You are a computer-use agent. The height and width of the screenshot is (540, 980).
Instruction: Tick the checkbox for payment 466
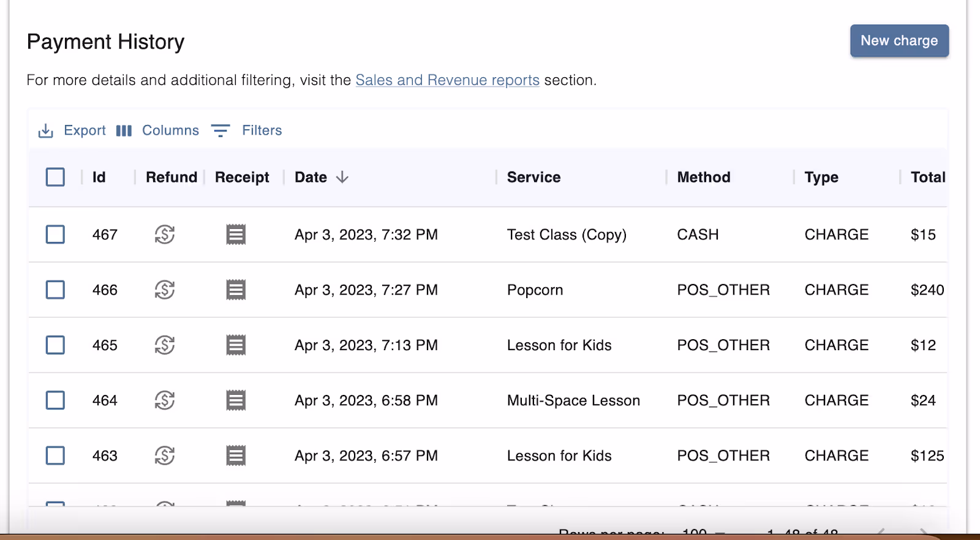point(55,290)
